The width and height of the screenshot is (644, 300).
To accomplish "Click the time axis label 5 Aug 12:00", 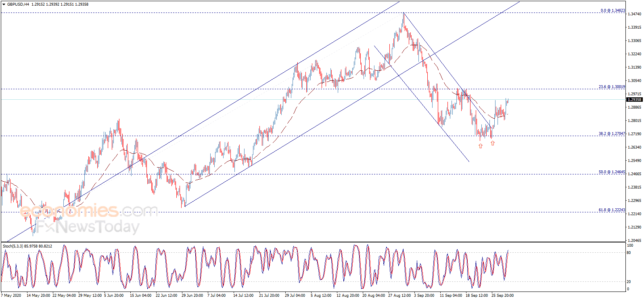I will (x=321, y=296).
